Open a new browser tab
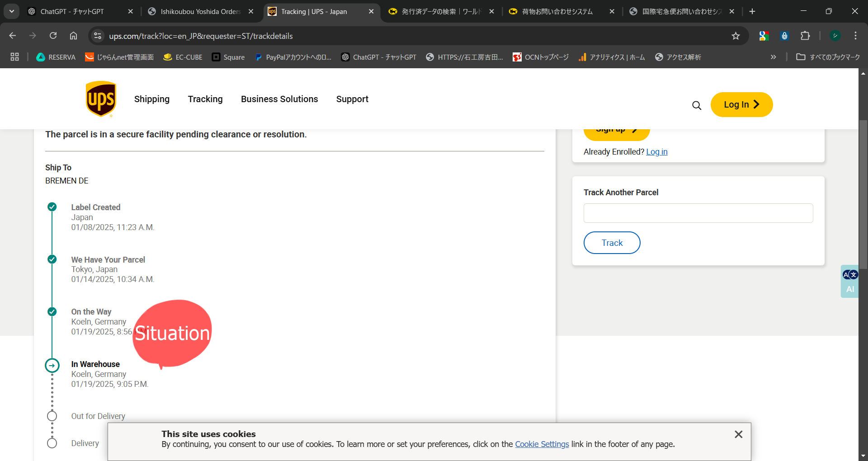The height and width of the screenshot is (461, 868). click(x=752, y=11)
